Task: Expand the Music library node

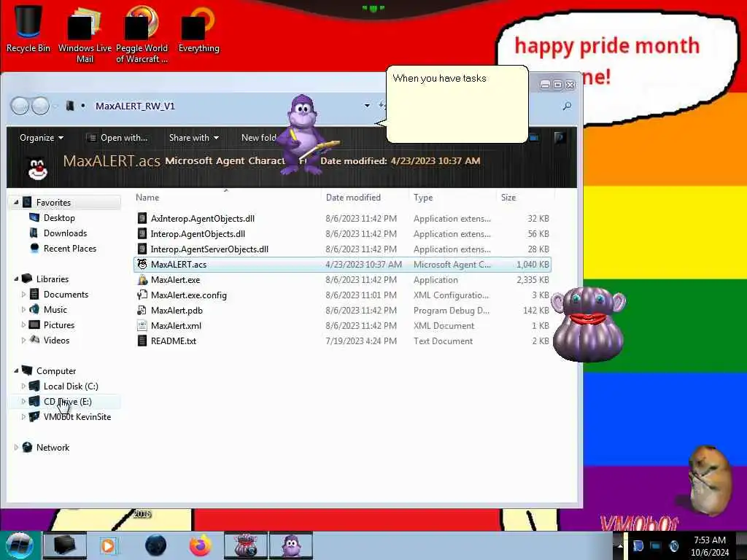Action: click(23, 309)
